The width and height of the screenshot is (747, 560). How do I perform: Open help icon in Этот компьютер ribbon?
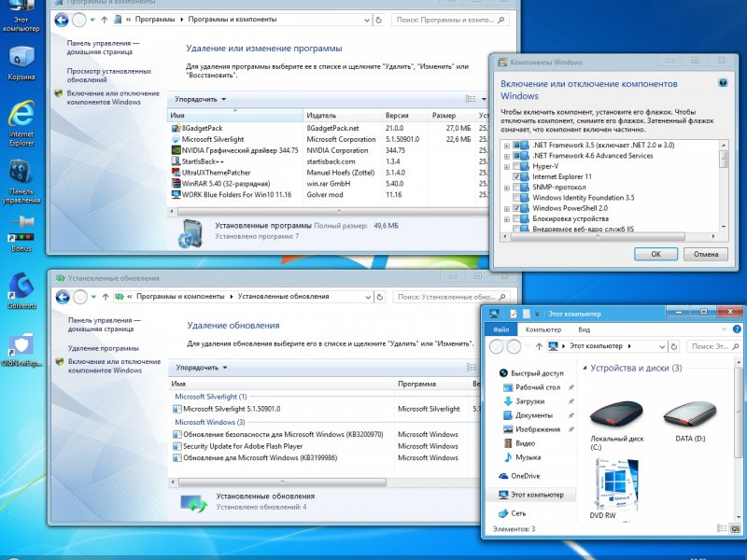[x=737, y=329]
